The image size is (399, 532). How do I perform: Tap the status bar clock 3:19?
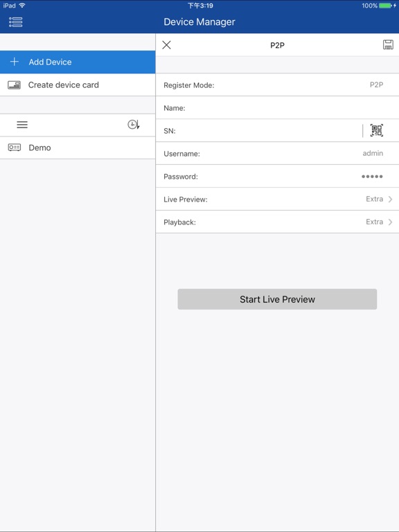point(200,6)
